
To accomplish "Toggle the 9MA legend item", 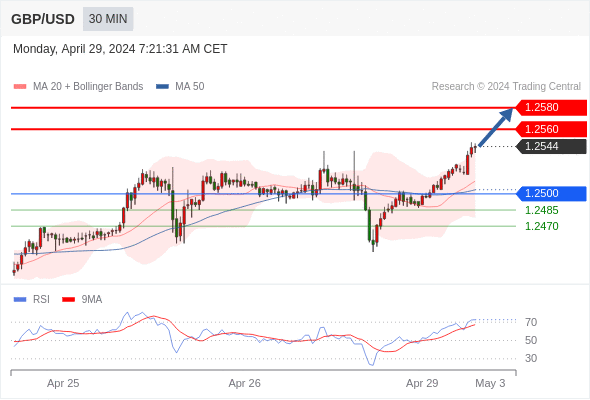I will pos(82,300).
